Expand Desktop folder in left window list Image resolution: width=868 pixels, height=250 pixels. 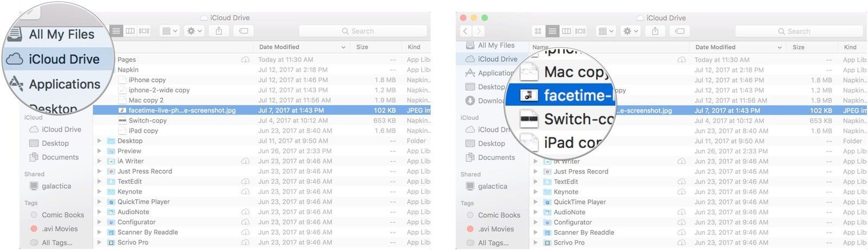click(x=99, y=141)
